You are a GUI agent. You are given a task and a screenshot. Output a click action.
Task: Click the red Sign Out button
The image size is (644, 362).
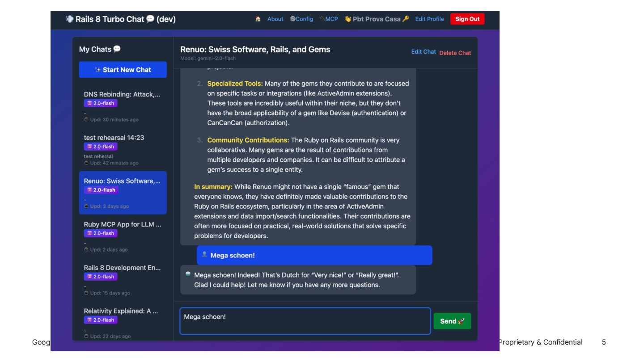click(467, 19)
